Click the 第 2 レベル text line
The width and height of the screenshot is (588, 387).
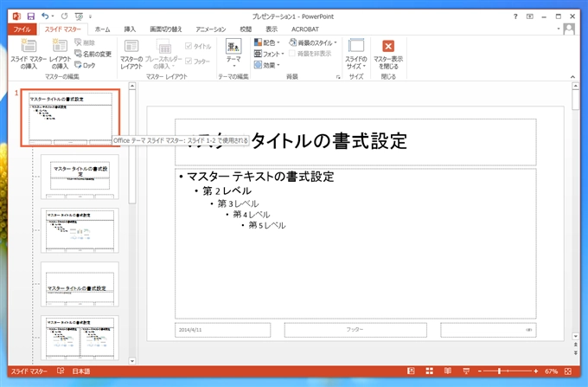(x=227, y=191)
